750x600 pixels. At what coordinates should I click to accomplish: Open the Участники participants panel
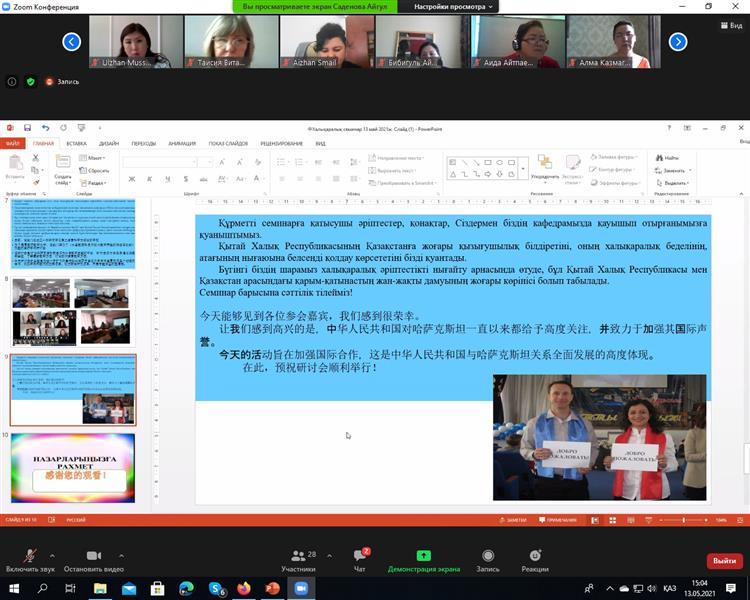(298, 556)
